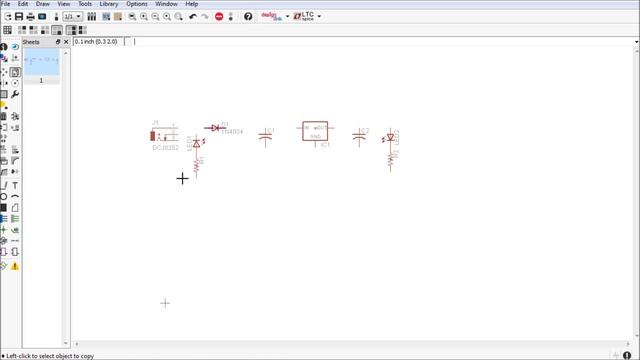Click the ERC warning triangle icon
Screen dimensions: 640x360
pyautogui.click(x=15, y=267)
